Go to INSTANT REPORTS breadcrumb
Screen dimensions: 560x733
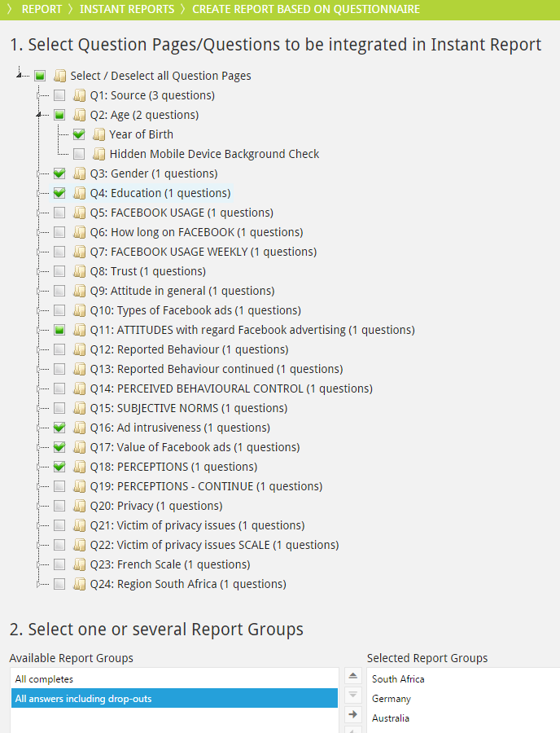pos(127,9)
